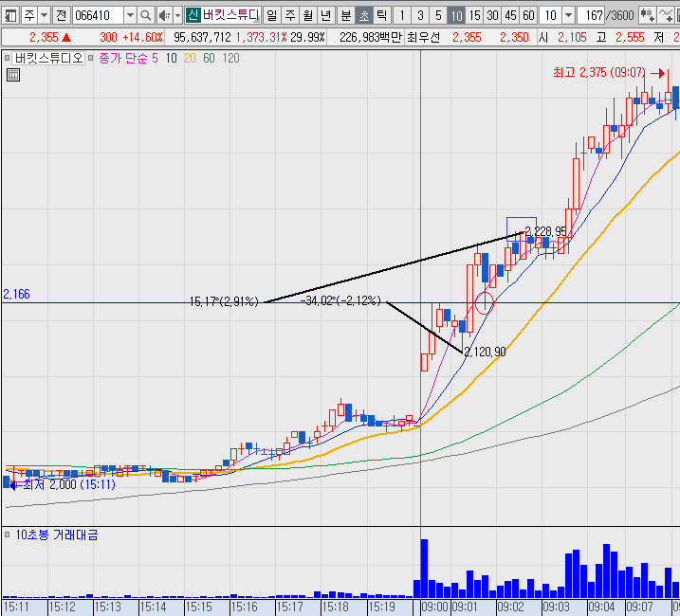Click the add candlestick chart icon
This screenshot has width=680, height=616.
647,16
